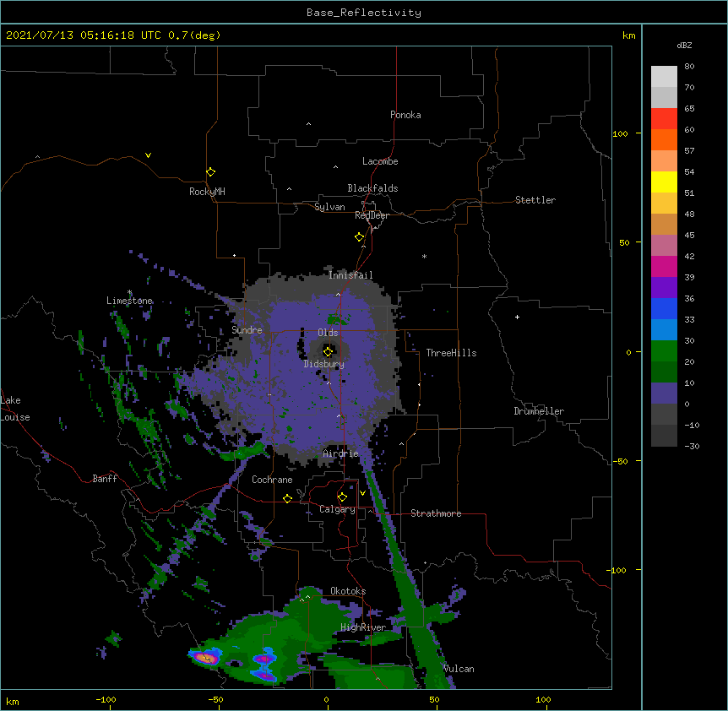
Task: Pick the slate purple 10-0 dBZ swatch
Action: [x=664, y=393]
